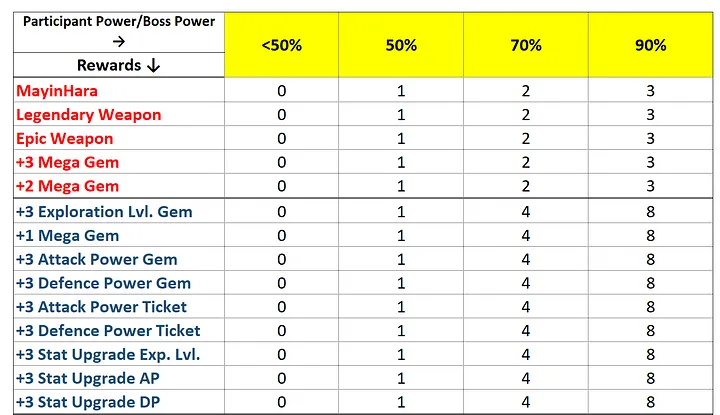This screenshot has width=720, height=415.
Task: Click the +1 Mega Gem label
Action: [68, 236]
